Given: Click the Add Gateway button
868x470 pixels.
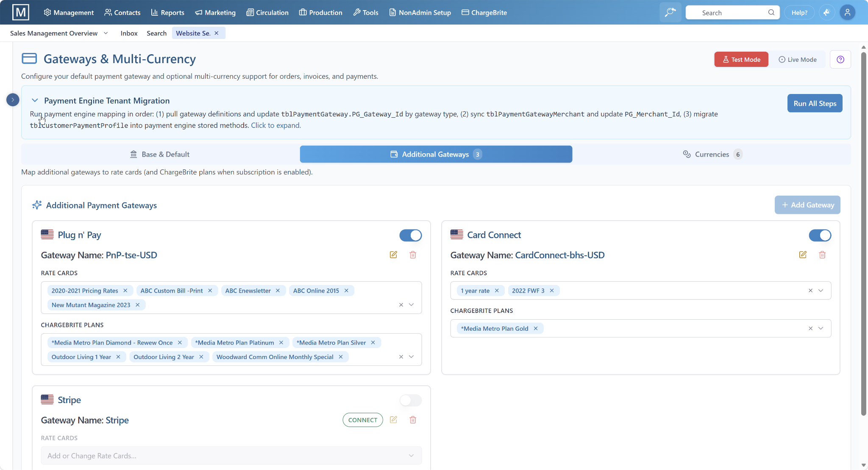Looking at the screenshot, I should click(x=807, y=205).
